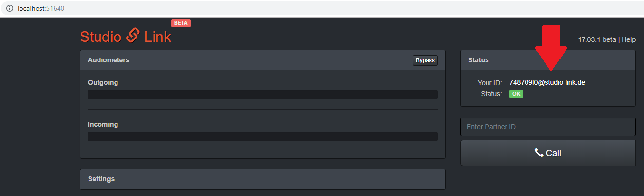Select the localhost:51640 address bar URL
Screen dimensions: 644x196
tap(41, 9)
